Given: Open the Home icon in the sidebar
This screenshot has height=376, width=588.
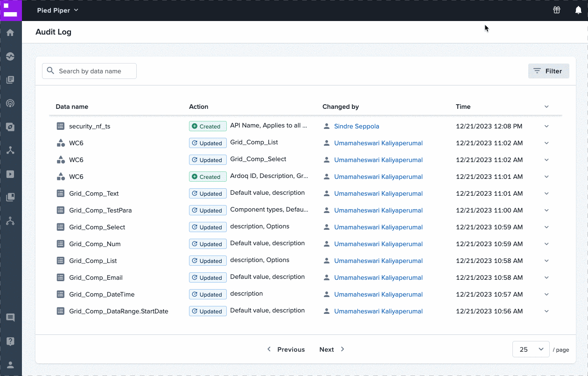Looking at the screenshot, I should click(x=10, y=33).
